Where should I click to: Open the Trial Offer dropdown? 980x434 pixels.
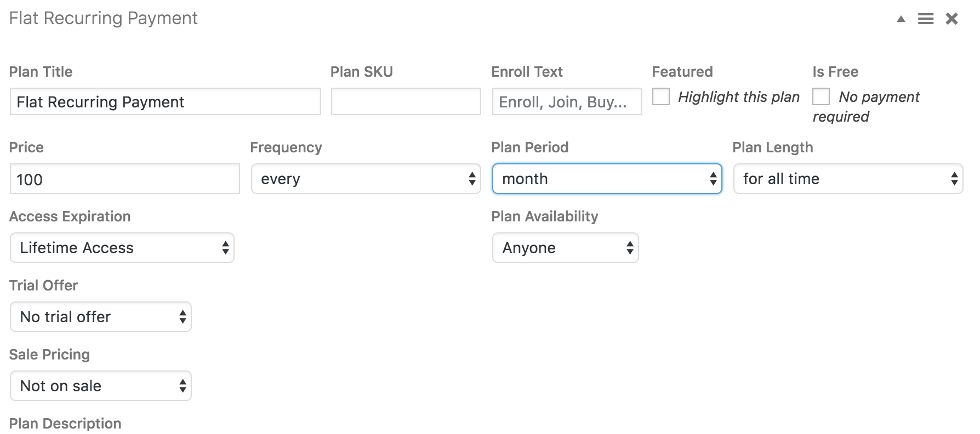pyautogui.click(x=101, y=317)
